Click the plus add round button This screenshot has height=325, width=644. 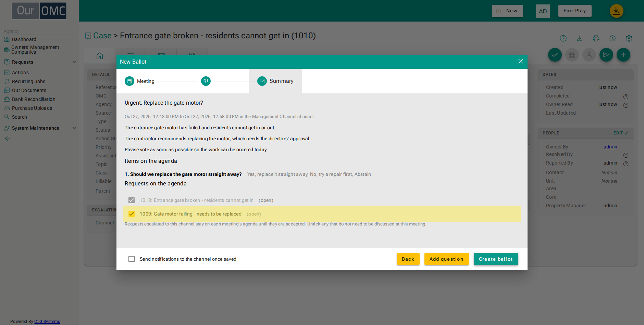pyautogui.click(x=623, y=55)
